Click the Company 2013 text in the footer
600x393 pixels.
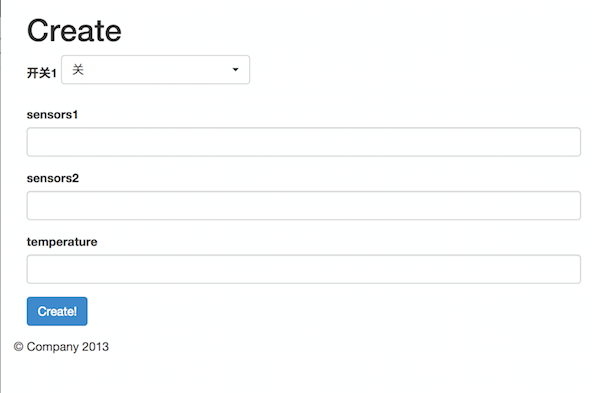coord(68,347)
